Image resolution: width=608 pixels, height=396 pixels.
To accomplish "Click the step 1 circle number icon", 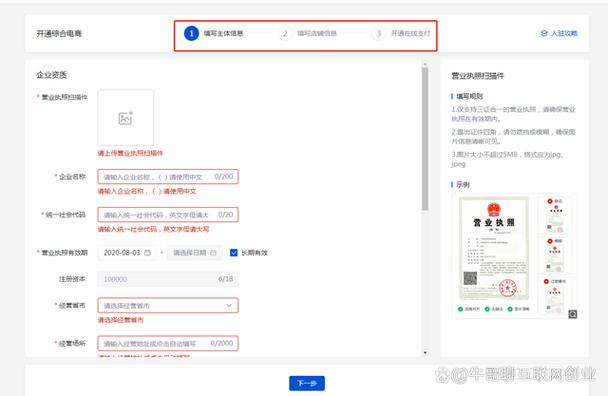I will point(191,33).
